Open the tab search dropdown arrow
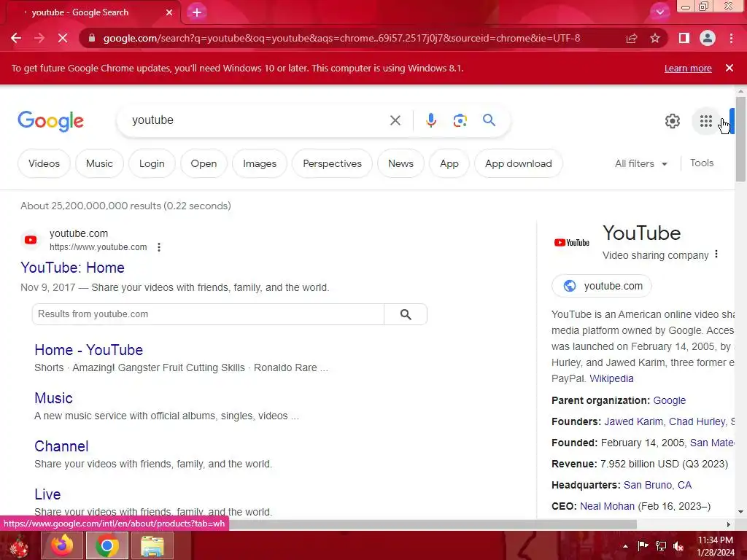The height and width of the screenshot is (560, 747). tap(659, 12)
